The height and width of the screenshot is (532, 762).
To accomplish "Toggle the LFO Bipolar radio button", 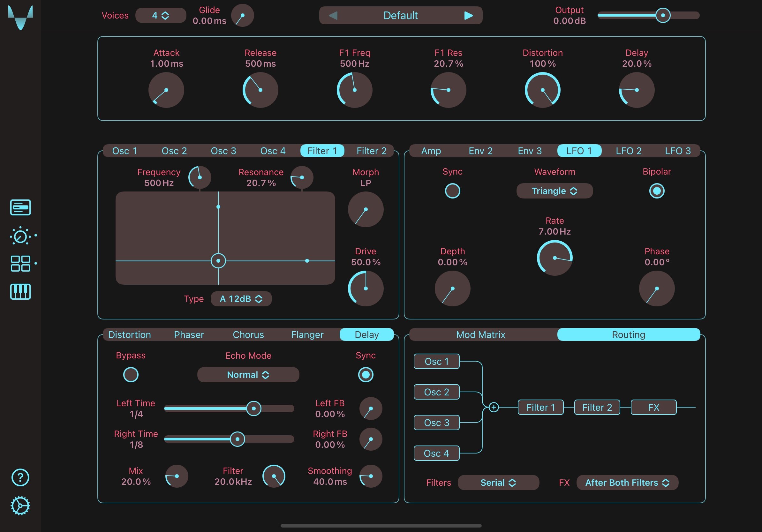I will (x=657, y=191).
